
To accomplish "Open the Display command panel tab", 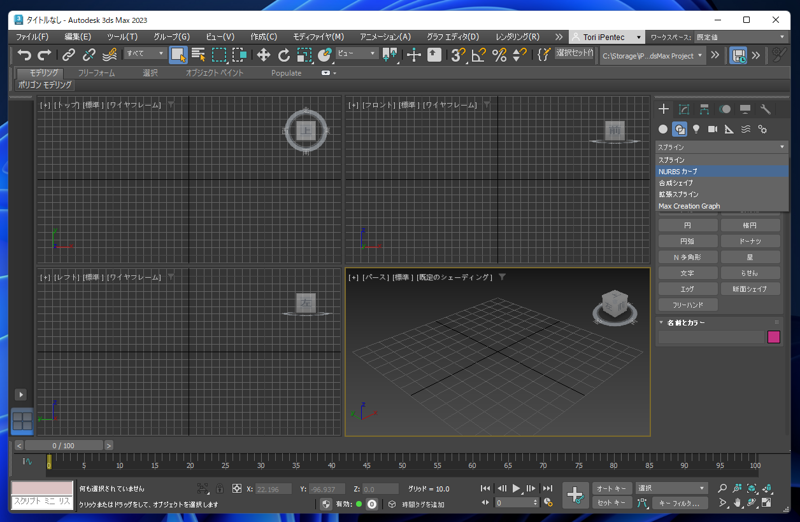I will coord(745,109).
